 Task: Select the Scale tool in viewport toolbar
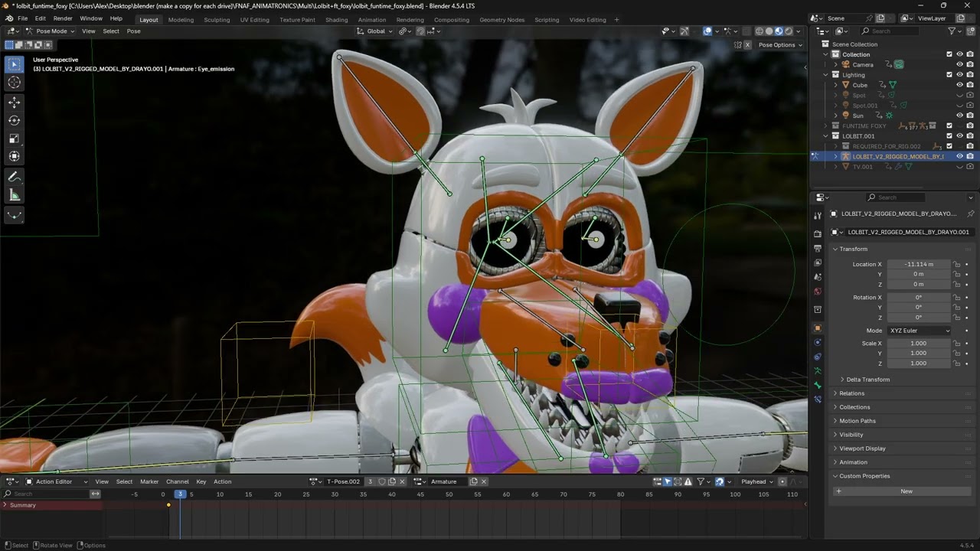14,139
